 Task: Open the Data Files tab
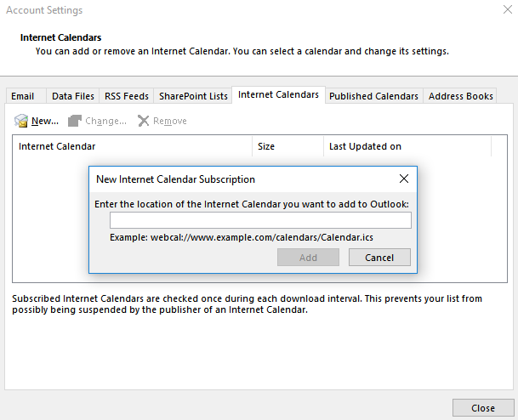pos(72,96)
